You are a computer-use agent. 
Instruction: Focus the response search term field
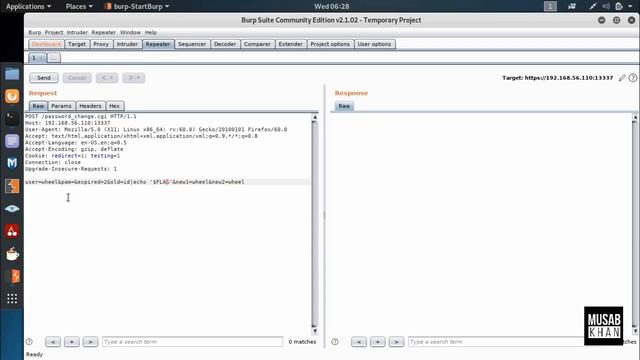point(496,342)
